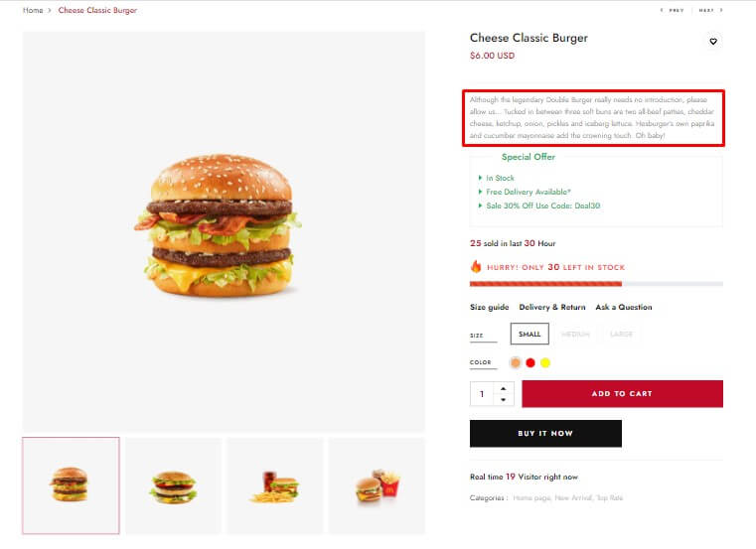Go to NEXT product arrow
Screen dimensions: 756x549
click(710, 10)
